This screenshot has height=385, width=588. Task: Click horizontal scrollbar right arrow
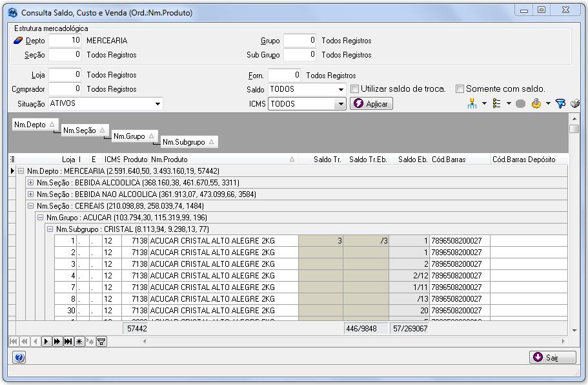562,342
